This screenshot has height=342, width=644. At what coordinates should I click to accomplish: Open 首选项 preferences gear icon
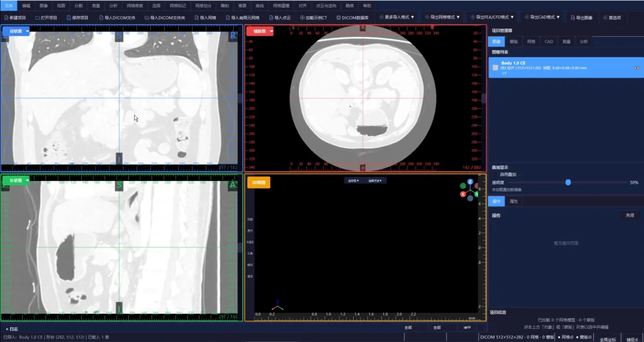click(x=605, y=18)
